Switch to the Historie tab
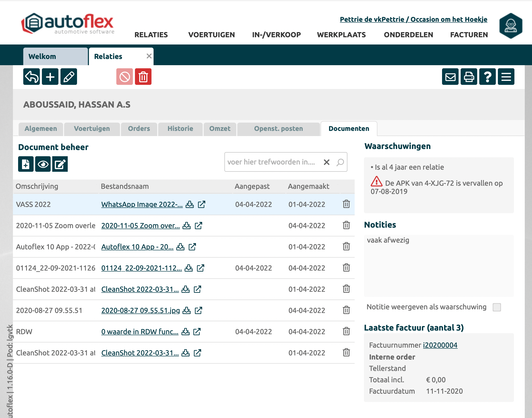Viewport: 532px width, 418px height. pyautogui.click(x=180, y=129)
